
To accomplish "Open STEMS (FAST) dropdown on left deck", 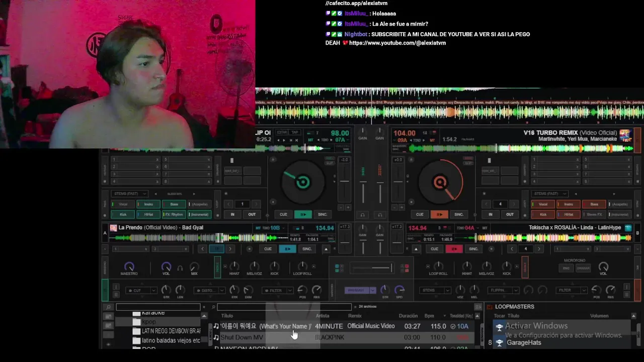I will pyautogui.click(x=130, y=194).
